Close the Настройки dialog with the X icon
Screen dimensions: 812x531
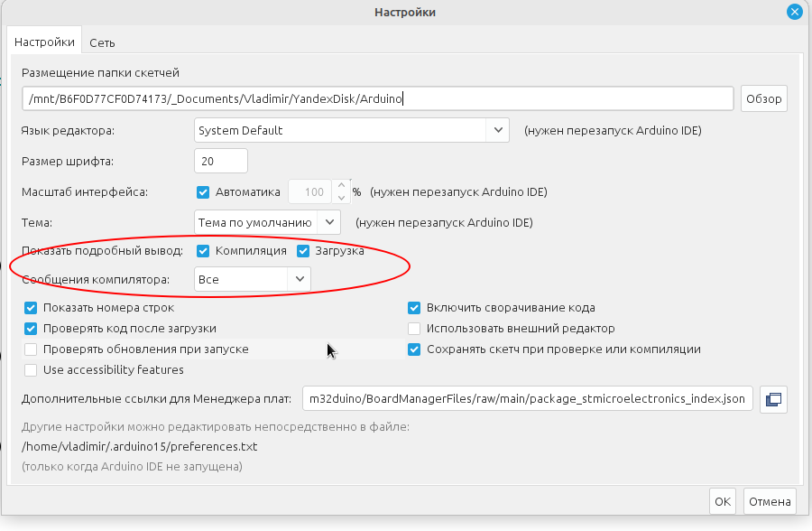pos(794,12)
